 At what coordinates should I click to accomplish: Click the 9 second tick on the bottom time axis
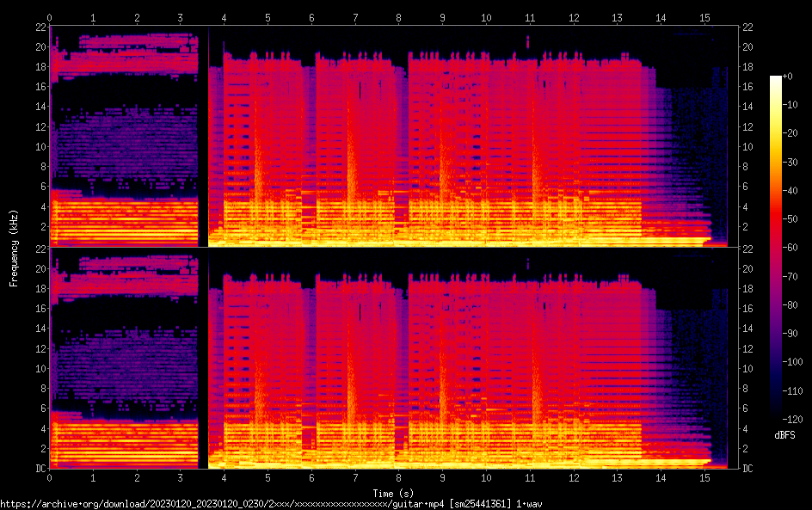pos(443,478)
